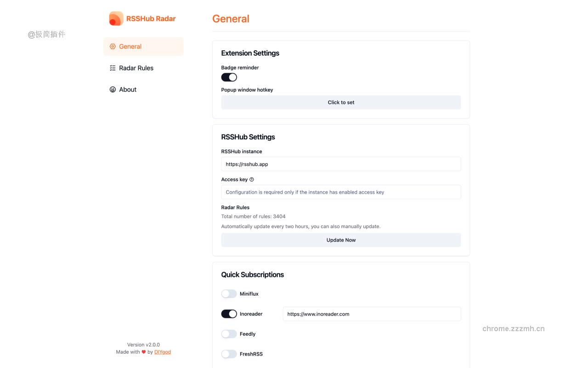Viewport: 588px width, 368px height.
Task: Click the 'Access key' label text
Action: click(234, 179)
